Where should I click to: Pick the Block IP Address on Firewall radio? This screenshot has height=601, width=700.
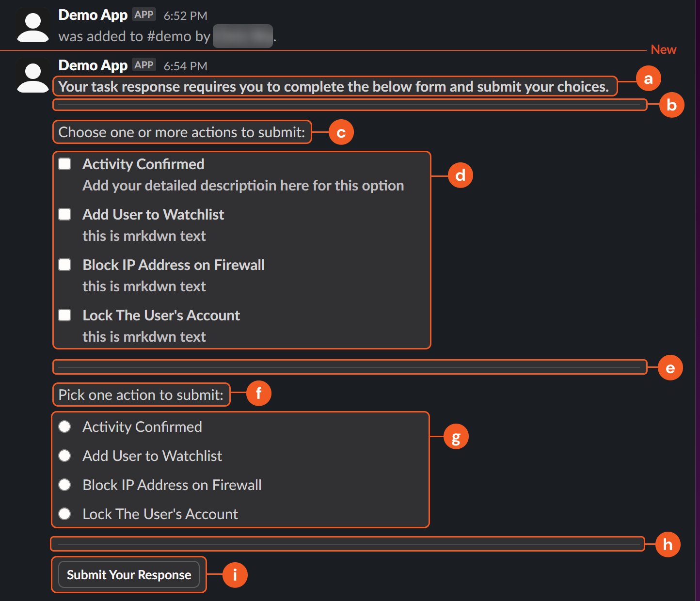64,485
